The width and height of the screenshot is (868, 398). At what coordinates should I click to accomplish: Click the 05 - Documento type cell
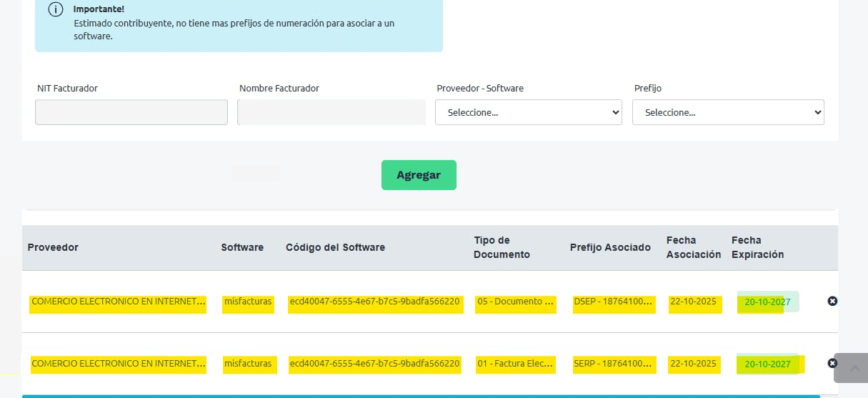click(516, 302)
